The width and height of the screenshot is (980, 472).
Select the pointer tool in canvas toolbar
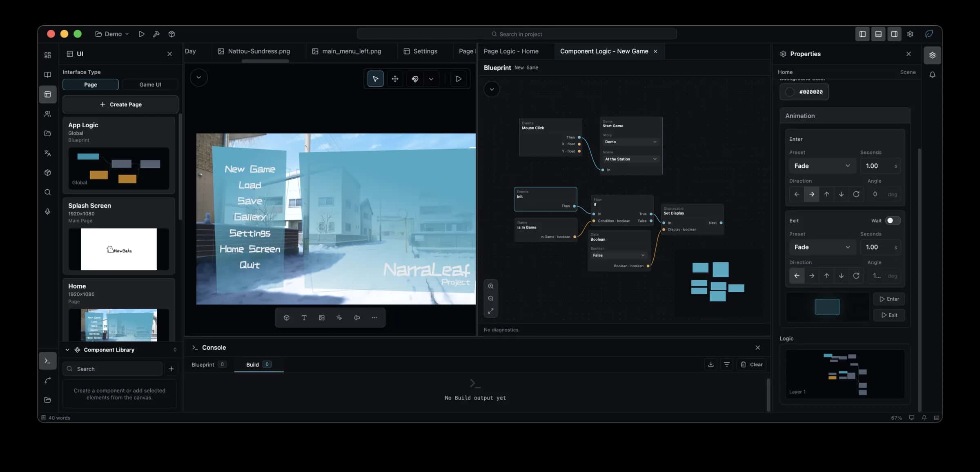[375, 79]
